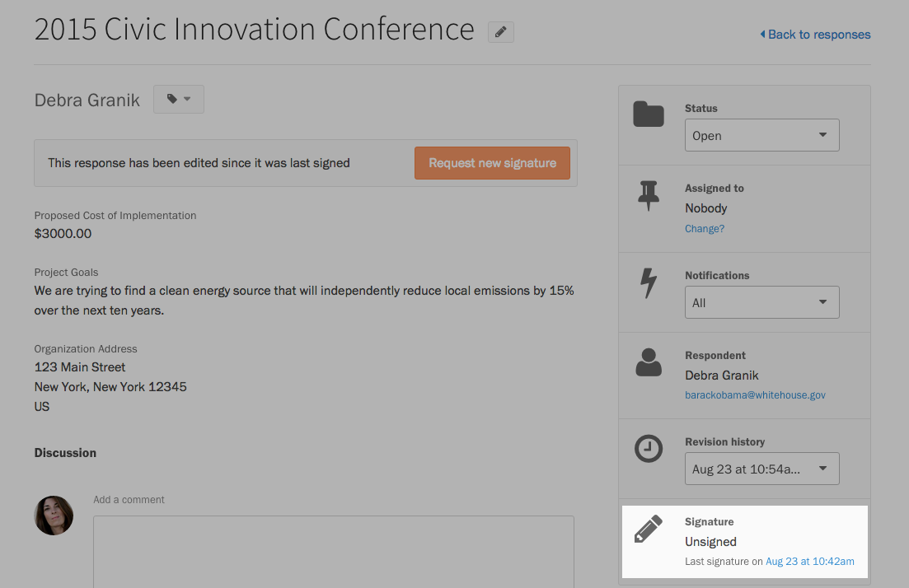
Task: Click the clock icon beside Revision history
Action: click(x=648, y=448)
